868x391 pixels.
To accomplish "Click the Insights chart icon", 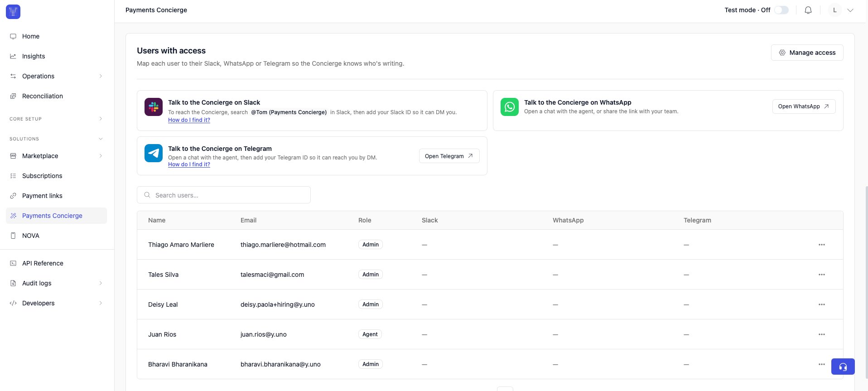I will coord(13,56).
